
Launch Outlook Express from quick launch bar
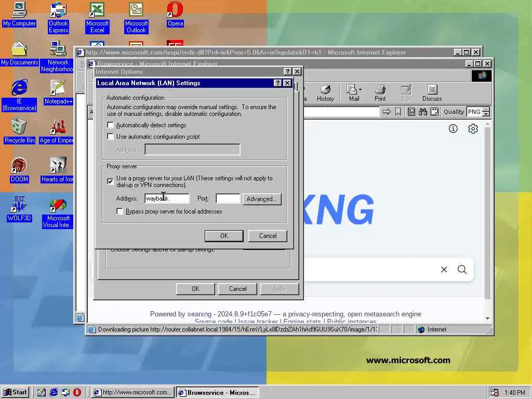65,393
